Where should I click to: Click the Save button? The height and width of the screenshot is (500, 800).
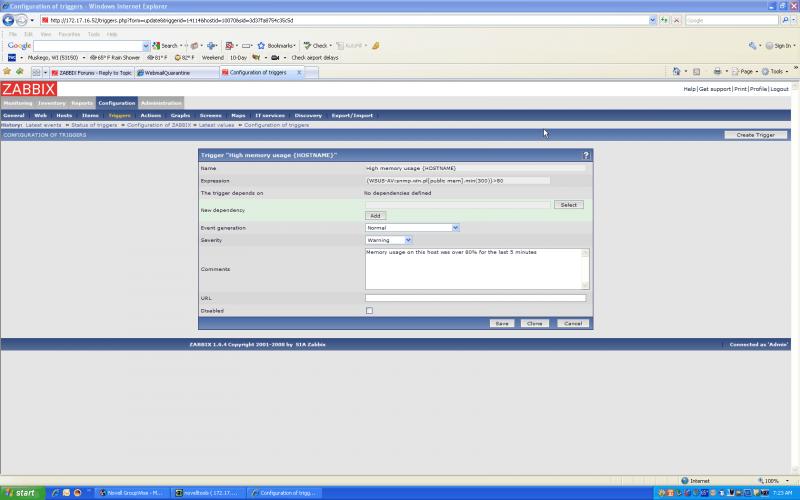502,323
